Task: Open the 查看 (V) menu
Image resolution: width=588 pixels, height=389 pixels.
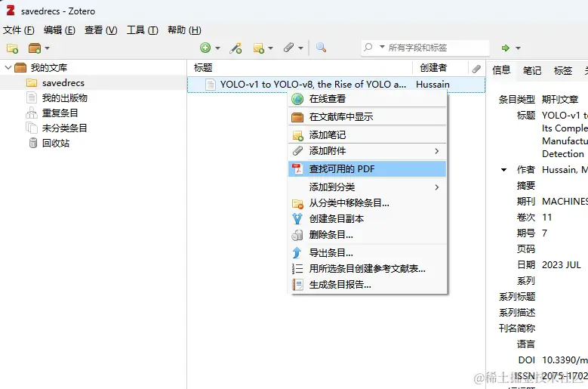Action: coord(101,30)
